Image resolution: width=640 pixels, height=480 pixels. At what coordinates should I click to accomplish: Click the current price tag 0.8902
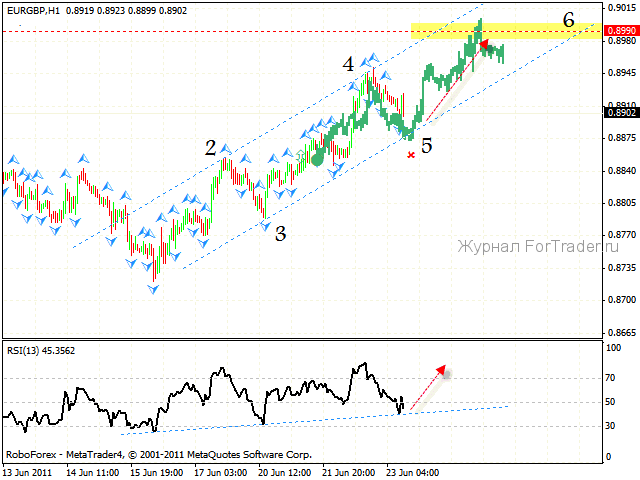[620, 113]
